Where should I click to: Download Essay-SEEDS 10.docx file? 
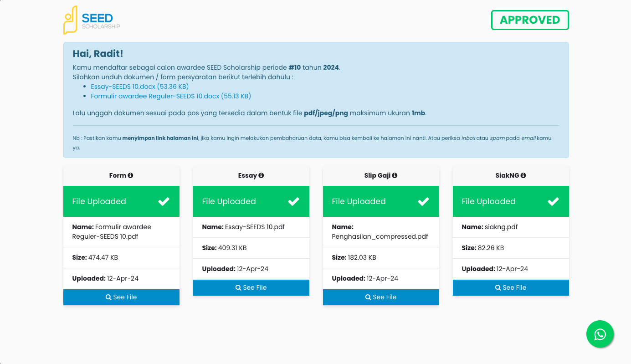point(140,87)
